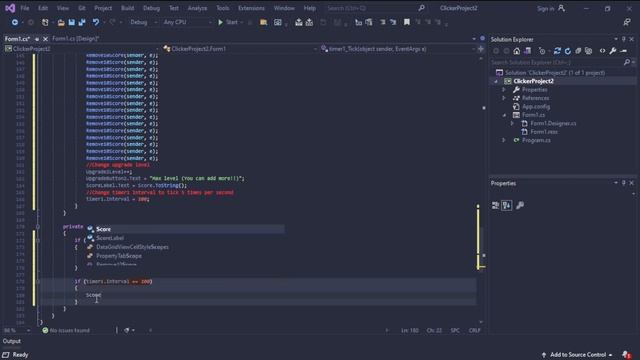Image resolution: width=640 pixels, height=360 pixels.
Task: Toggle auto-hide pin on Properties panel
Action: [x=623, y=183]
